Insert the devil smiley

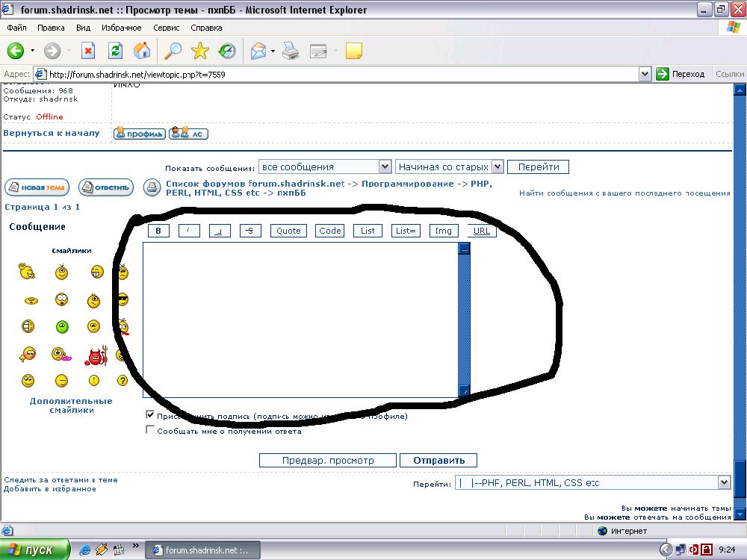point(96,355)
